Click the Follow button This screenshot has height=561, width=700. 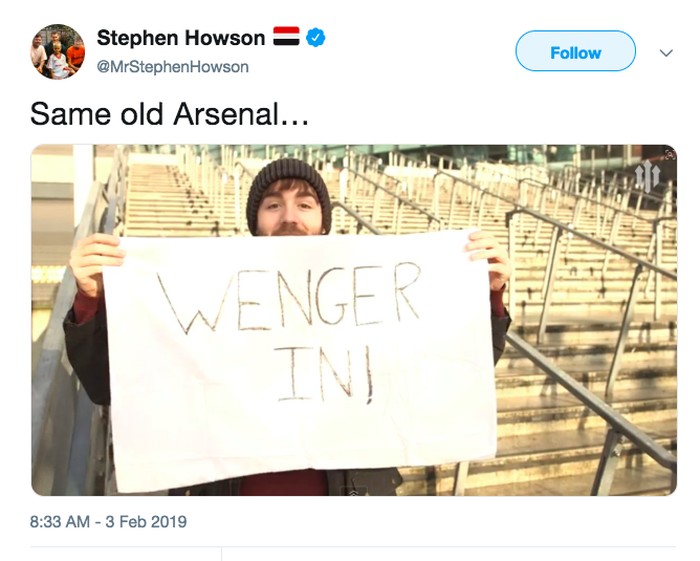click(x=575, y=52)
